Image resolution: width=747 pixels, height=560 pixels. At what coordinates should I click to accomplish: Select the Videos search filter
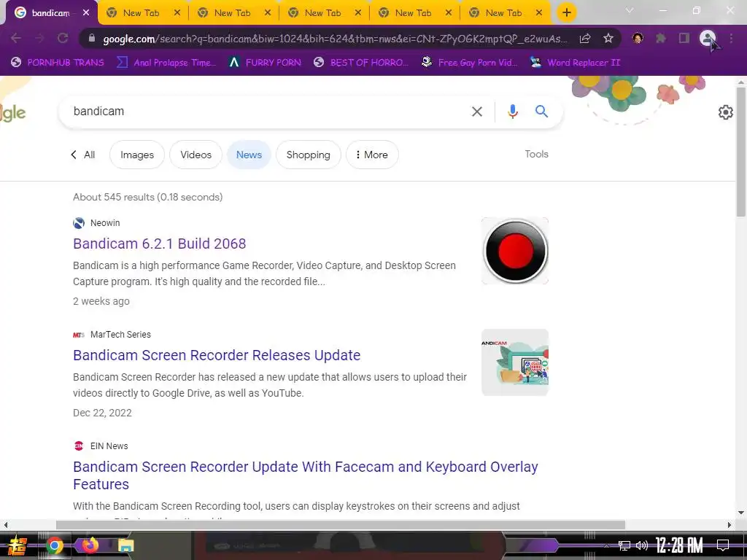(x=196, y=155)
